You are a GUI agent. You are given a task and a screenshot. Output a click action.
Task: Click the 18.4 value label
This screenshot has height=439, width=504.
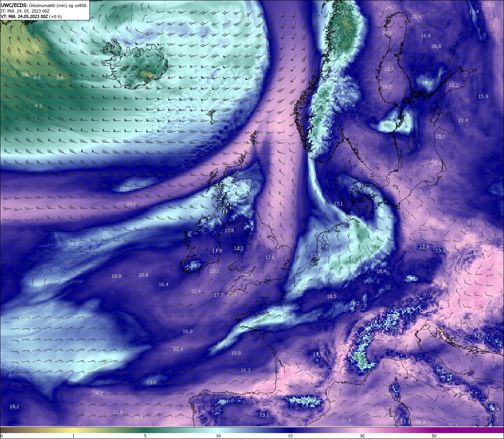coord(381,271)
